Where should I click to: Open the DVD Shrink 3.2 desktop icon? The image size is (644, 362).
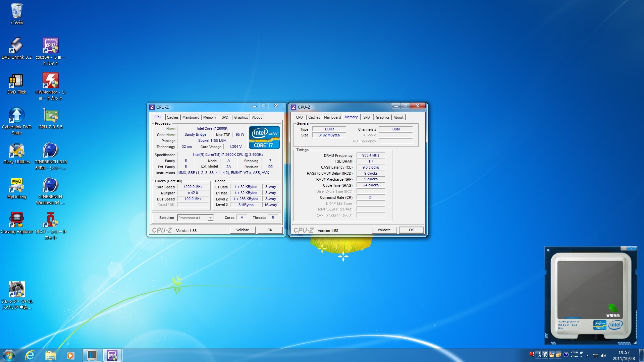16,46
